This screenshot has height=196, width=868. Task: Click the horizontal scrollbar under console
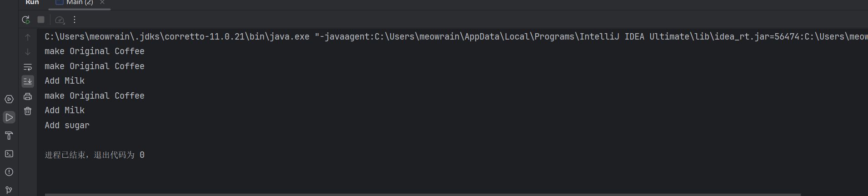423,194
